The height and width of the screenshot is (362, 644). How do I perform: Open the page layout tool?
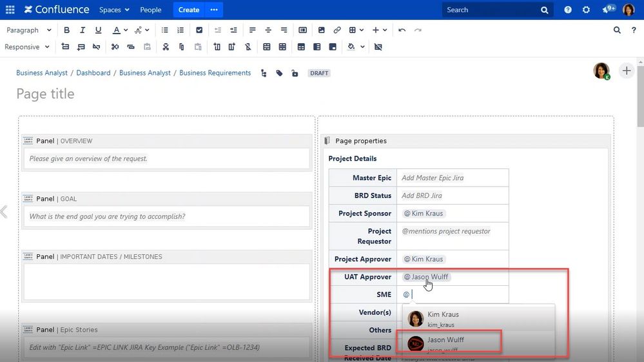pyautogui.click(x=303, y=30)
